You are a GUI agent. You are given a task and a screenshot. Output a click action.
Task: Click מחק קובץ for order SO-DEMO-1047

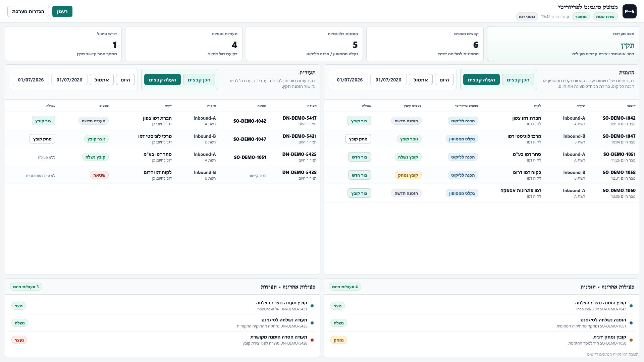click(358, 139)
